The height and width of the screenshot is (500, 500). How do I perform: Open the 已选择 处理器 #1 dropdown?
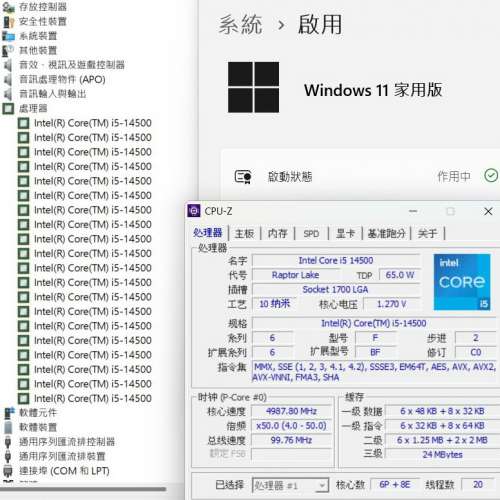290,485
